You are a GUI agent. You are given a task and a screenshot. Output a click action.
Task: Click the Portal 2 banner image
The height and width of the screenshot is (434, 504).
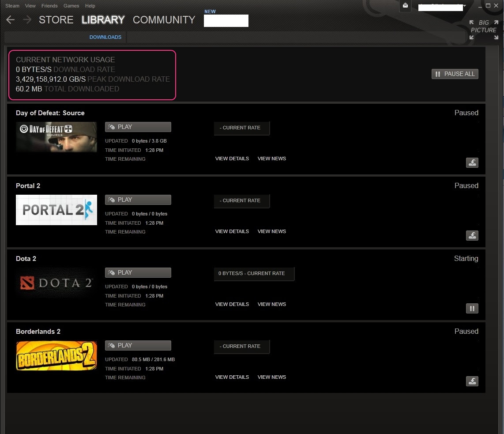coord(56,210)
